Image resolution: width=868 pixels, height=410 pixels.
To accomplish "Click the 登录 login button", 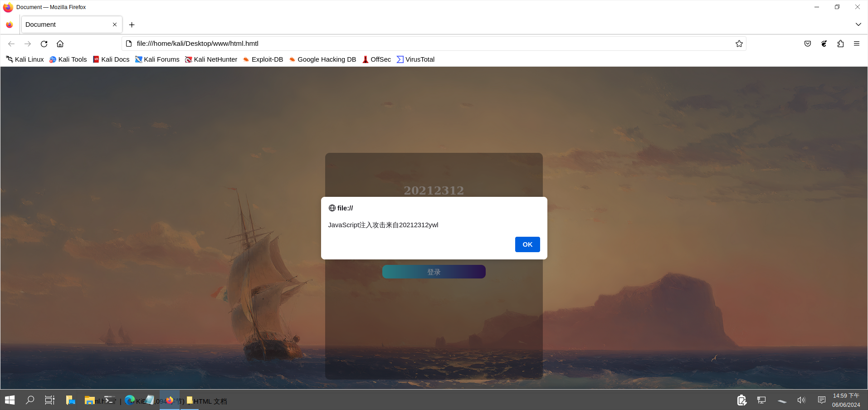I will tap(434, 272).
